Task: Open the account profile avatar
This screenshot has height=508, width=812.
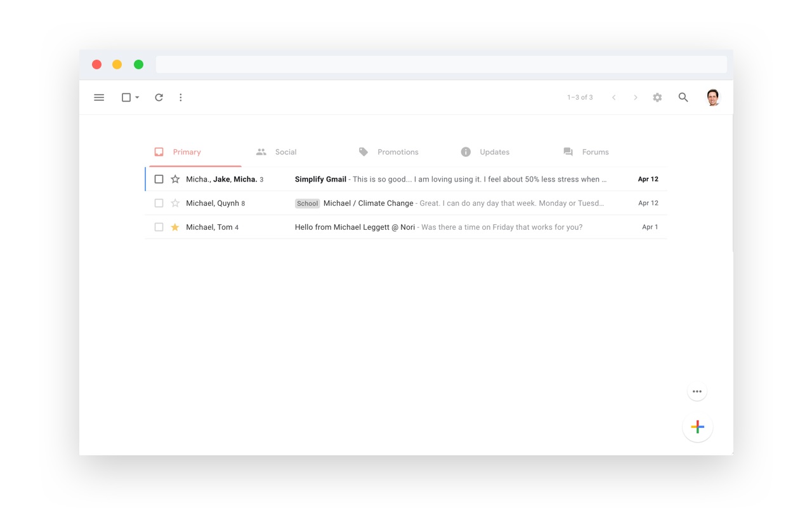Action: (713, 97)
